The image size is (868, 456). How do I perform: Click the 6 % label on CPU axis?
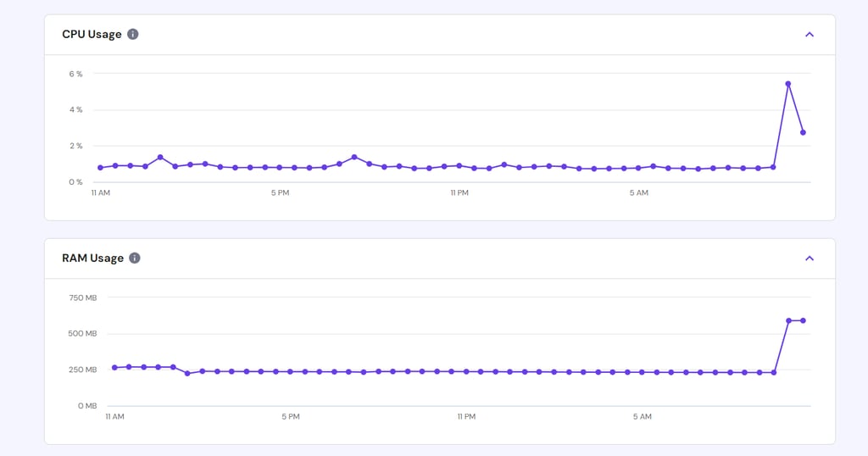[75, 74]
